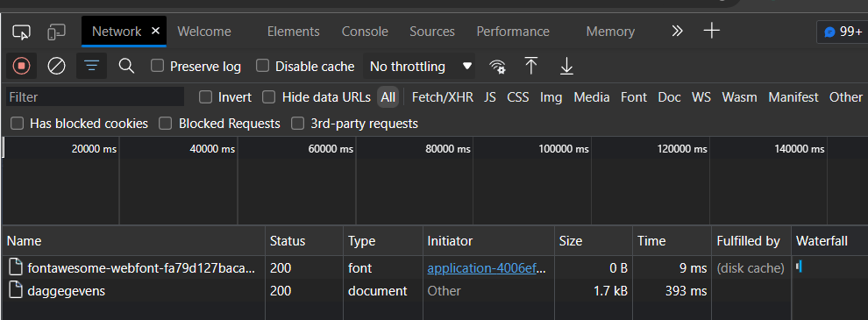Filter requests by Fetch/XHR
This screenshot has width=868, height=320.
(x=443, y=97)
